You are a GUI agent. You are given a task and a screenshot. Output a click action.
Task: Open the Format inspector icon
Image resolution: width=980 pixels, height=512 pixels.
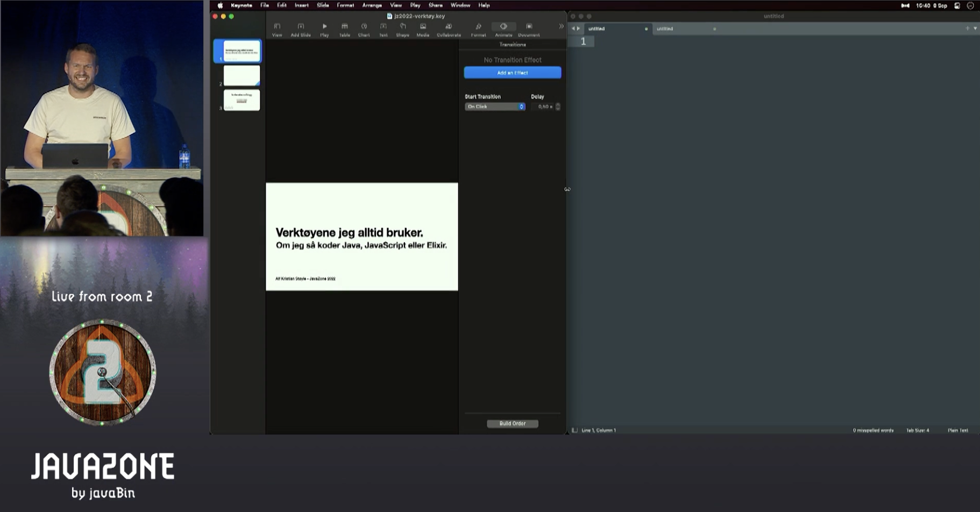[x=478, y=27]
